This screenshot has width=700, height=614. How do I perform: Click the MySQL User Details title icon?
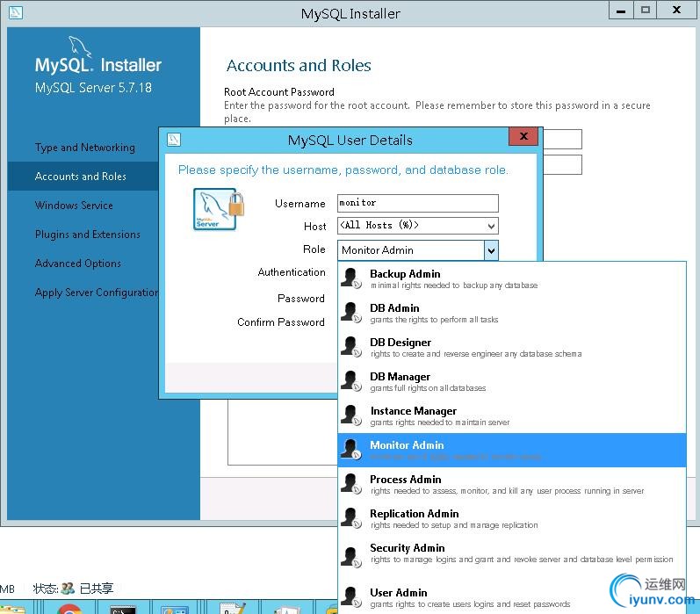(x=174, y=140)
